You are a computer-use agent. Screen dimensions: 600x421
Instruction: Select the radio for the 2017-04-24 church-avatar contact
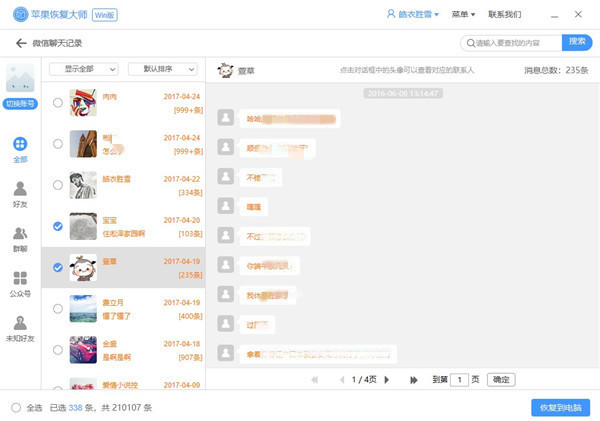(58, 144)
